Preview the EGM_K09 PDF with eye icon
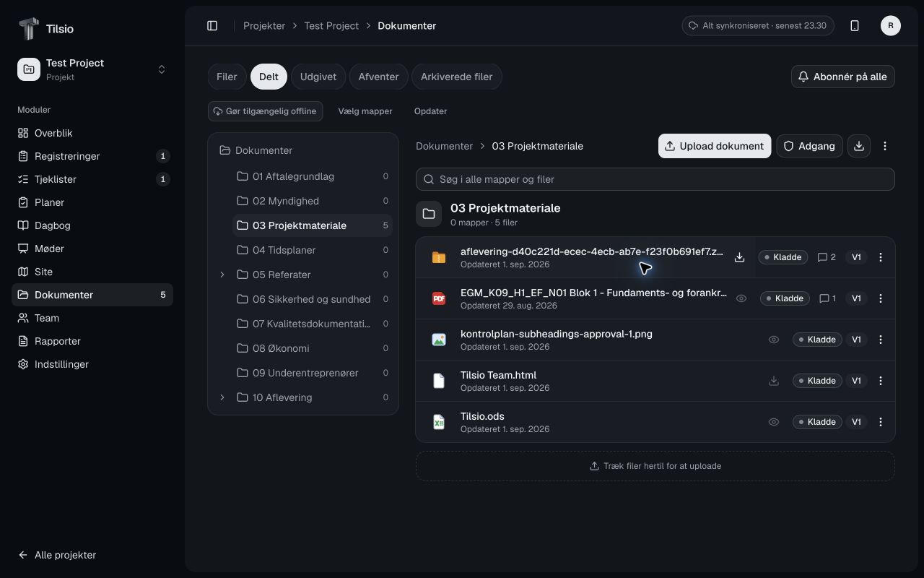 tap(741, 298)
